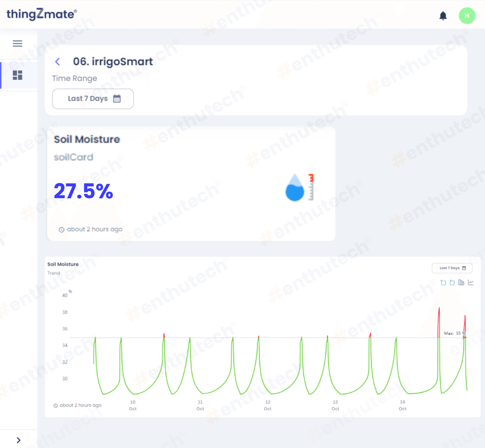Viewport: 485px width, 448px height.
Task: Switch the trend chart to line view
Action: (x=471, y=282)
